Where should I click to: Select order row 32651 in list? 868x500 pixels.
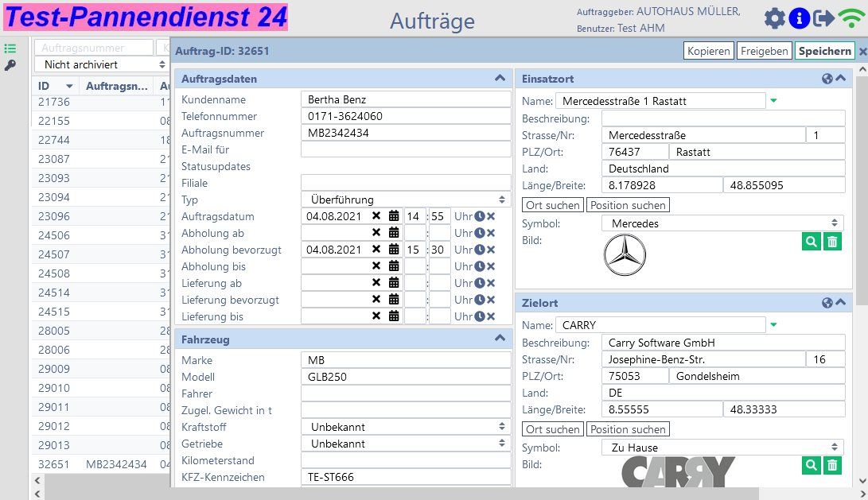click(101, 464)
